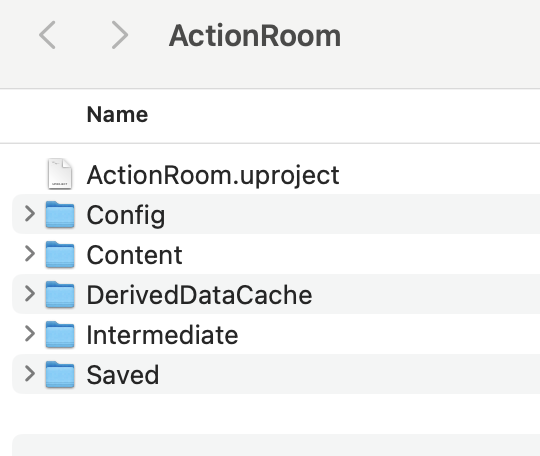Image resolution: width=540 pixels, height=456 pixels.
Task: Expand the DerivedDataCache folder chevron
Action: 30,294
